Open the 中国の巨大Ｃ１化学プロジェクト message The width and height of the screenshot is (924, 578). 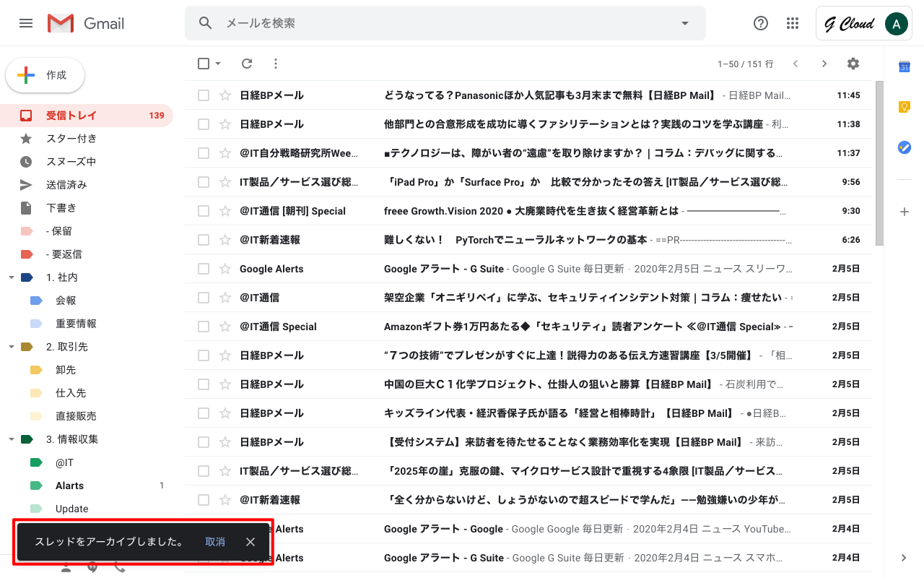click(528, 384)
